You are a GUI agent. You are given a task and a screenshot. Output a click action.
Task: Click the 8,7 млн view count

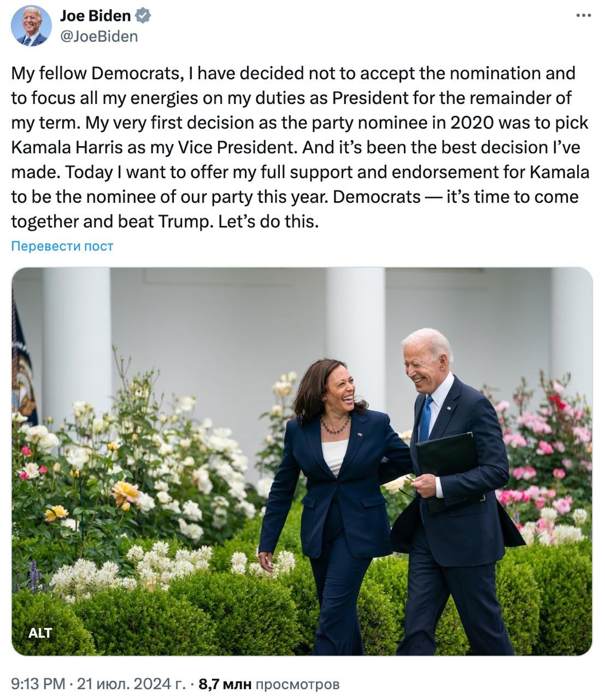point(225,684)
